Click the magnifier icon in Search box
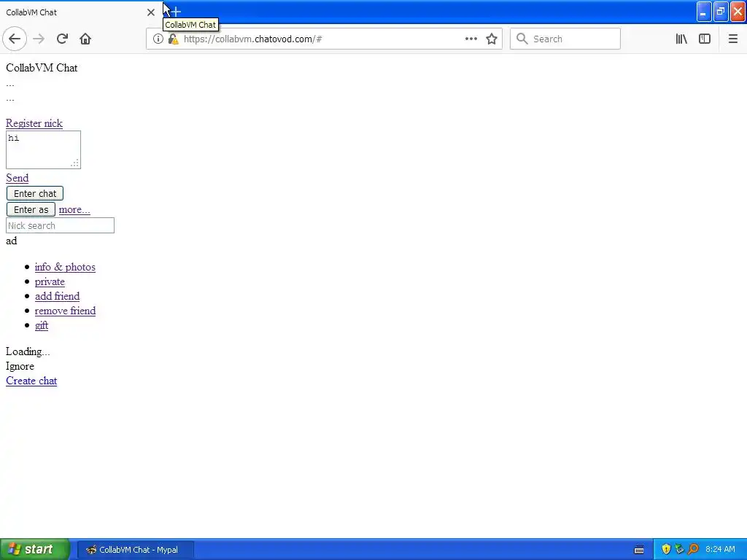The image size is (747, 560). [522, 39]
